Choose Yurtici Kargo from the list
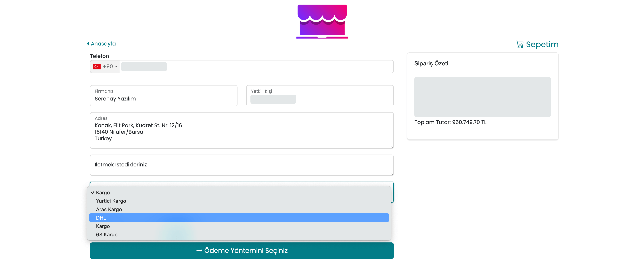Viewport: 644px width, 266px height. coord(111,201)
